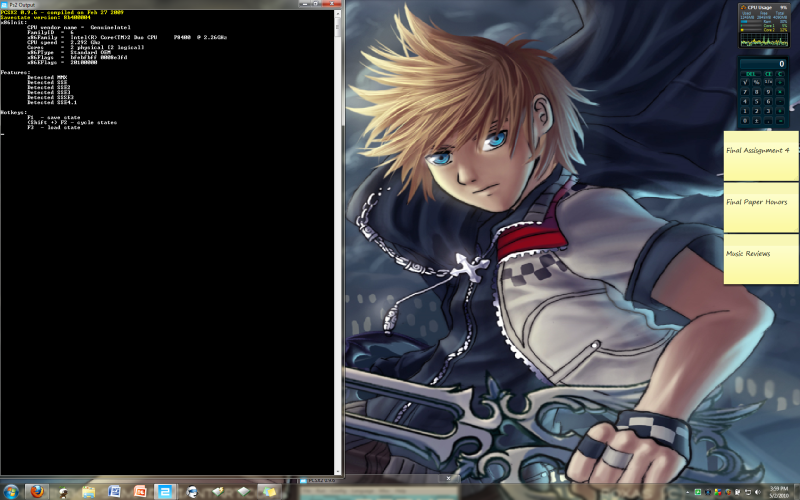The height and width of the screenshot is (500, 800).
Task: Click C clear on the calculator gadget
Action: 780,74
